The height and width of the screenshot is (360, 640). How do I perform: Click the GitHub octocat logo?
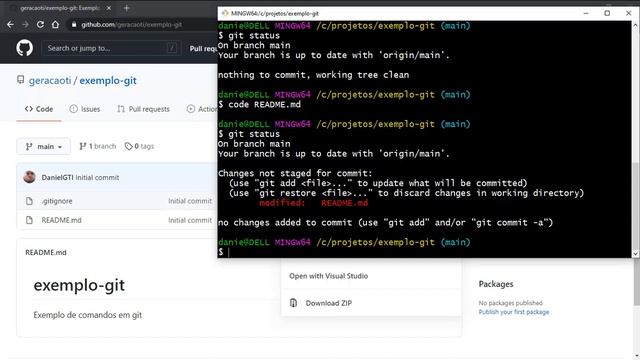pos(24,48)
